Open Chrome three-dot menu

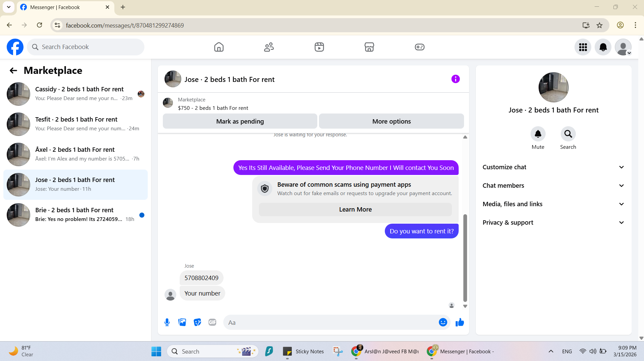point(635,25)
